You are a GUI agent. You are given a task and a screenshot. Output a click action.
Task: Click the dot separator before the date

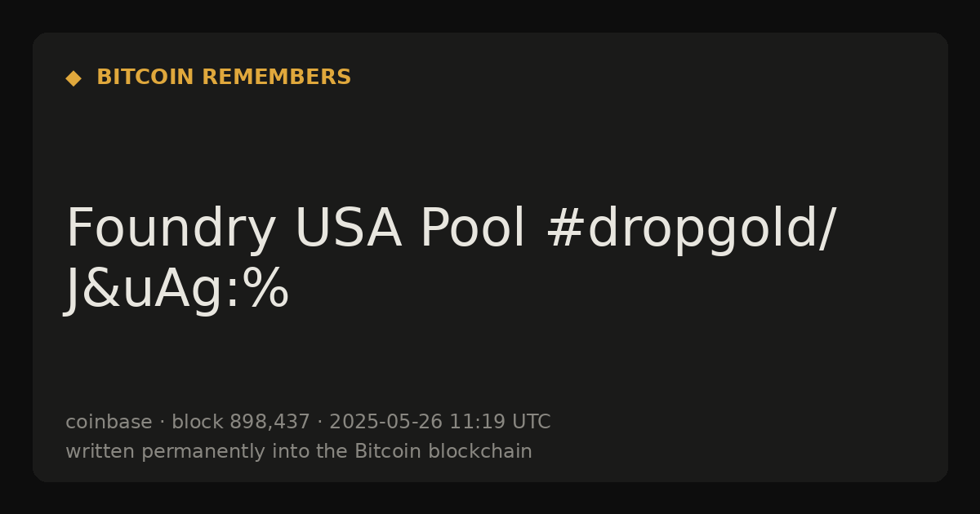[320, 423]
